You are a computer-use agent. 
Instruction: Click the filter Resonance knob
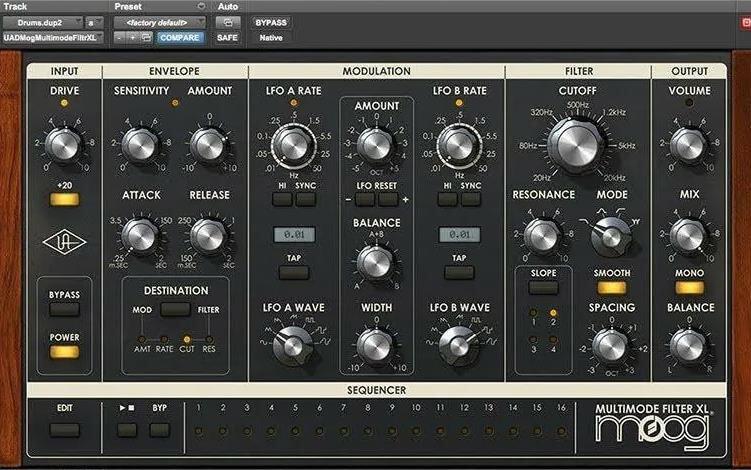[543, 236]
